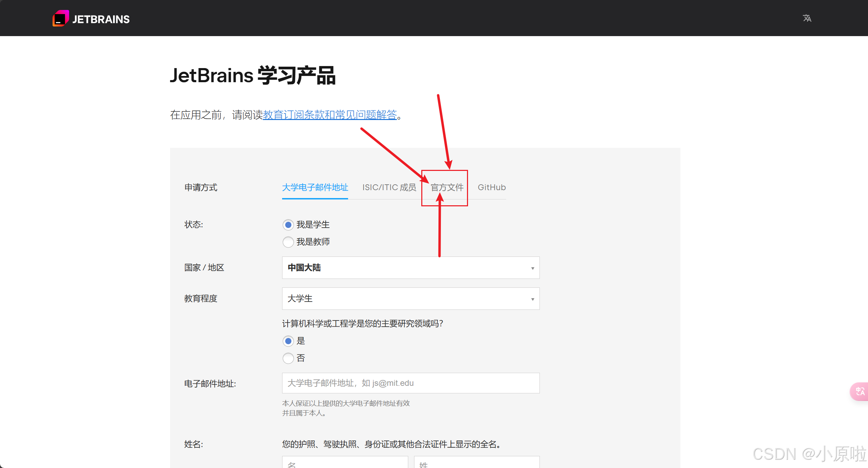Click the JetBrains logo icon
868x468 pixels.
(60, 19)
